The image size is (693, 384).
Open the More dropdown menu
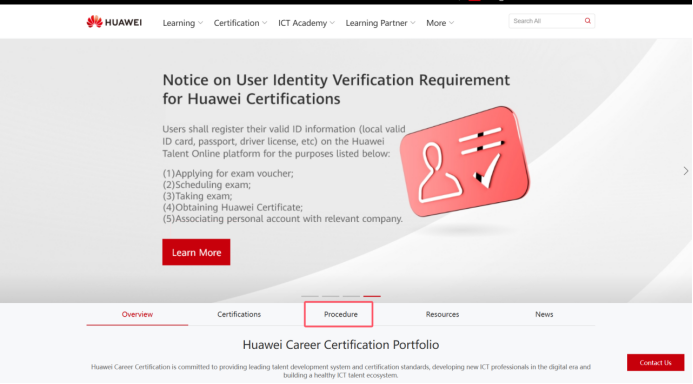pos(440,23)
